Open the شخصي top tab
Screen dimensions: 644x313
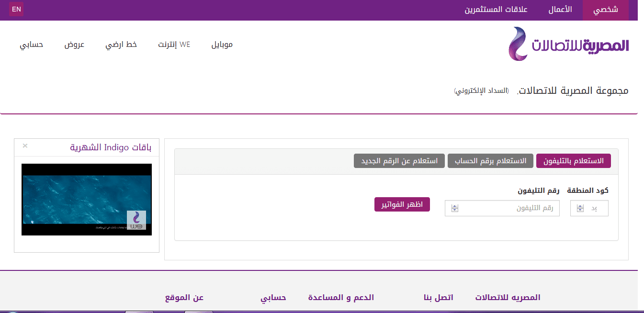[x=605, y=10]
